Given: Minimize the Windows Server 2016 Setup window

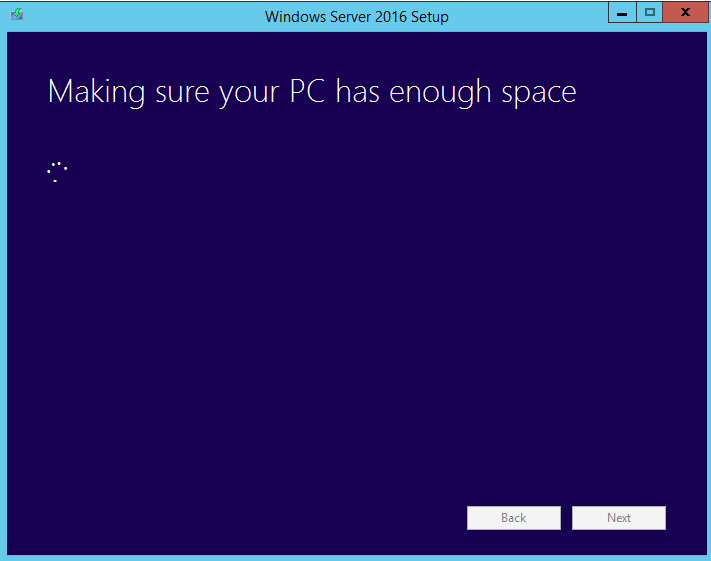Looking at the screenshot, I should (622, 13).
